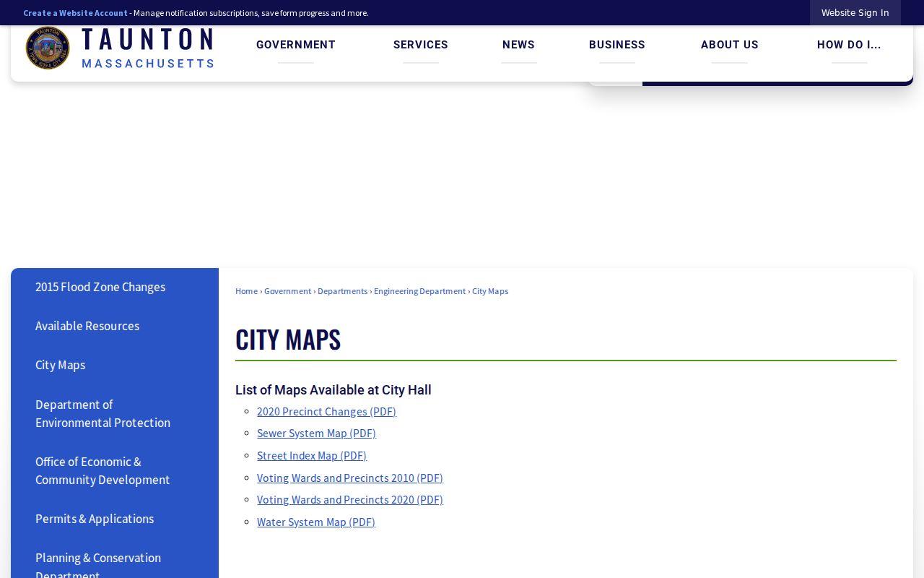Open the Government menu
This screenshot has width=924, height=578.
[x=296, y=45]
